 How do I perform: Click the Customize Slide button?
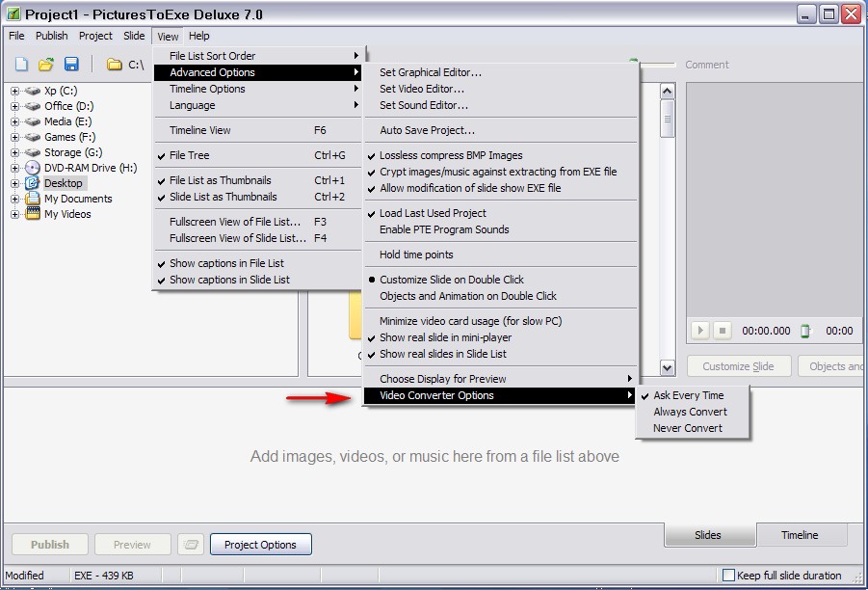[x=739, y=366]
